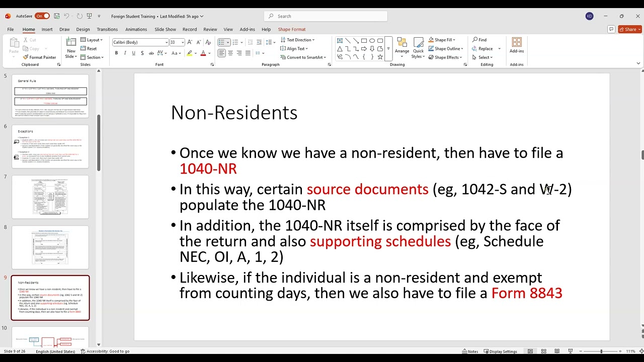Switch to Reading view
Viewport: 644px width, 362px height.
557,351
